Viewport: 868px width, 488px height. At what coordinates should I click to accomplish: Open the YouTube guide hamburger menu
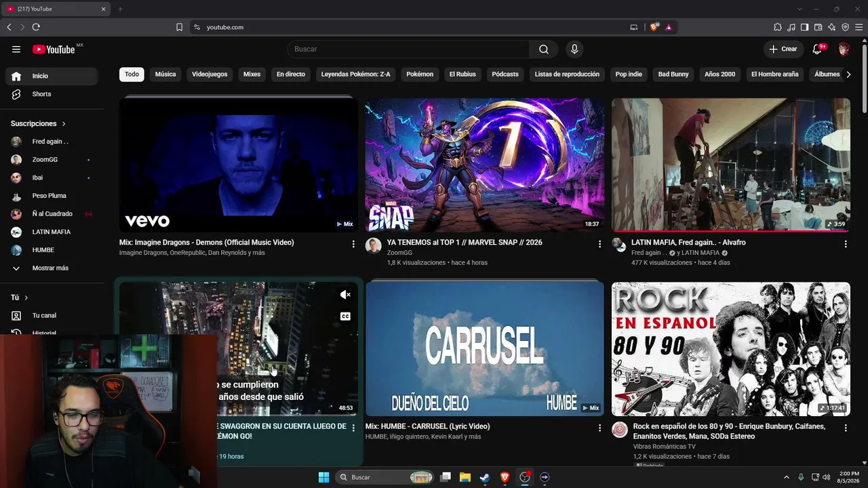(x=16, y=49)
